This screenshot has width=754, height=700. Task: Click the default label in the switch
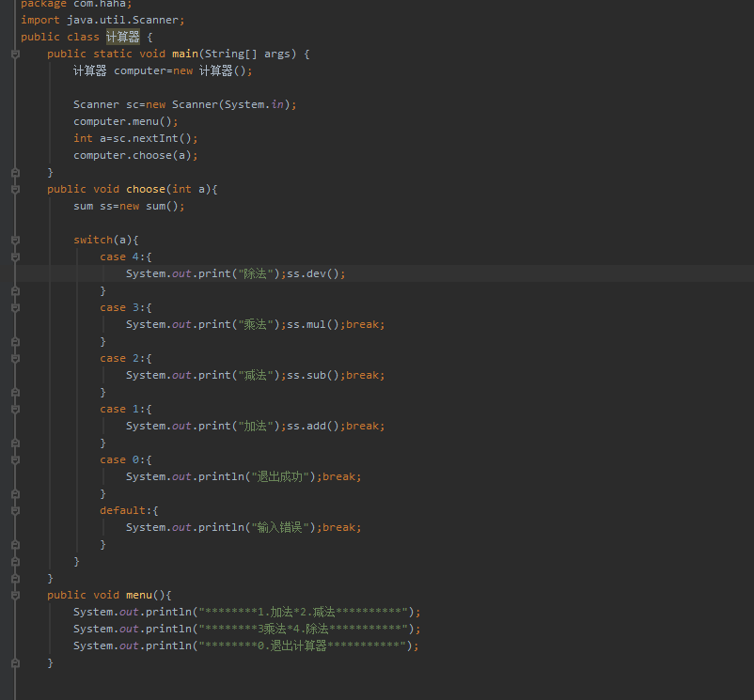122,511
